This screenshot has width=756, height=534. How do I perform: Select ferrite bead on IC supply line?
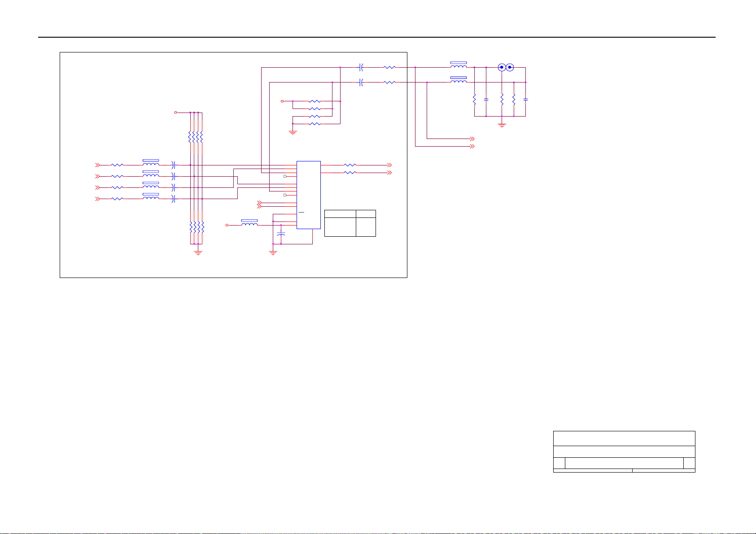[x=249, y=223]
